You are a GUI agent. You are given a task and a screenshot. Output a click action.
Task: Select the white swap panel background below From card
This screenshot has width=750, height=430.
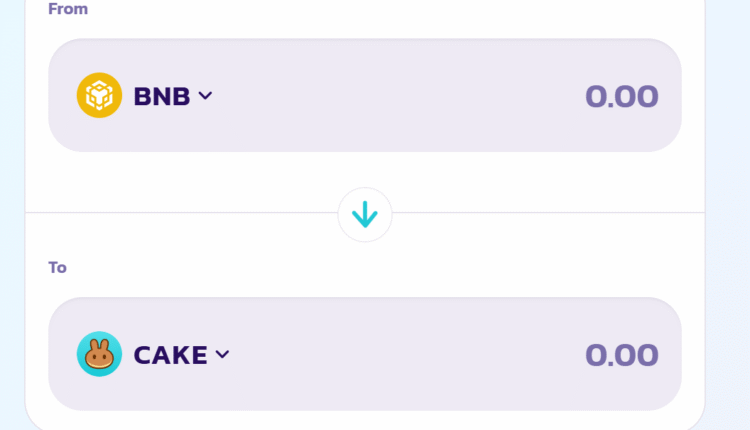coord(200,180)
